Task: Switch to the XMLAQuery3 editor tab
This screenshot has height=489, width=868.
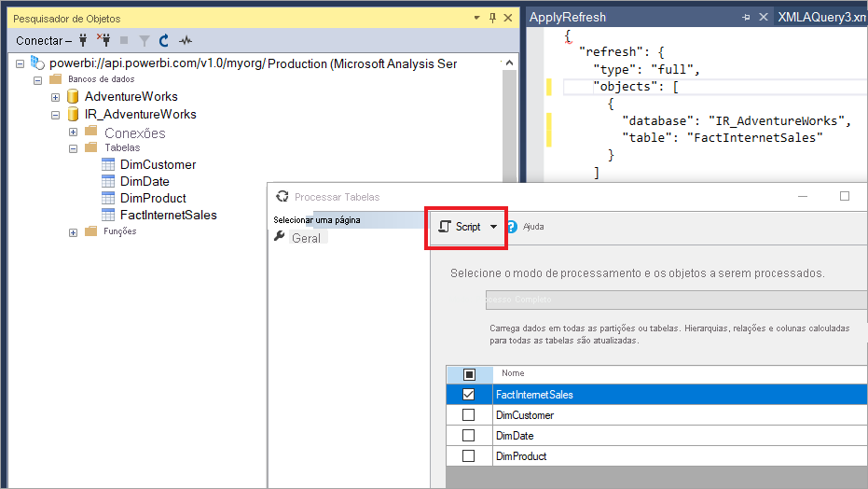Action: point(821,17)
